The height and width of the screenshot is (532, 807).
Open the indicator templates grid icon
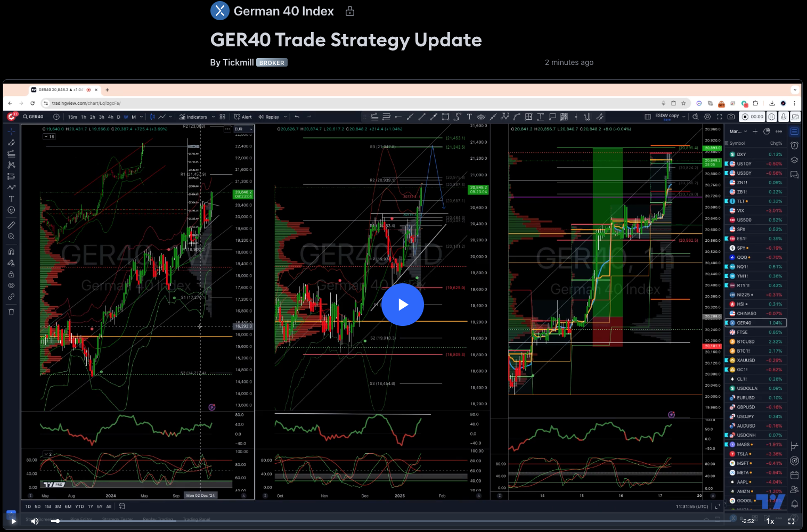click(x=222, y=117)
